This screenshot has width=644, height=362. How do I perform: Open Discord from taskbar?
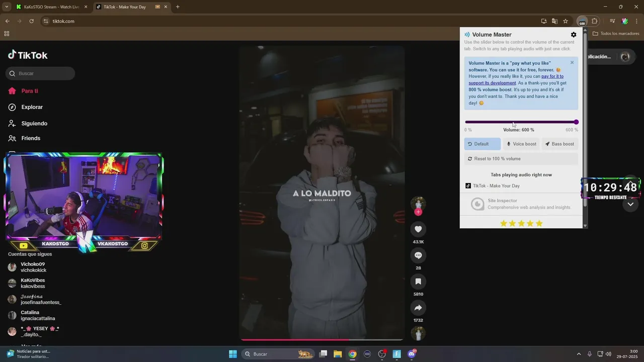[412, 354]
